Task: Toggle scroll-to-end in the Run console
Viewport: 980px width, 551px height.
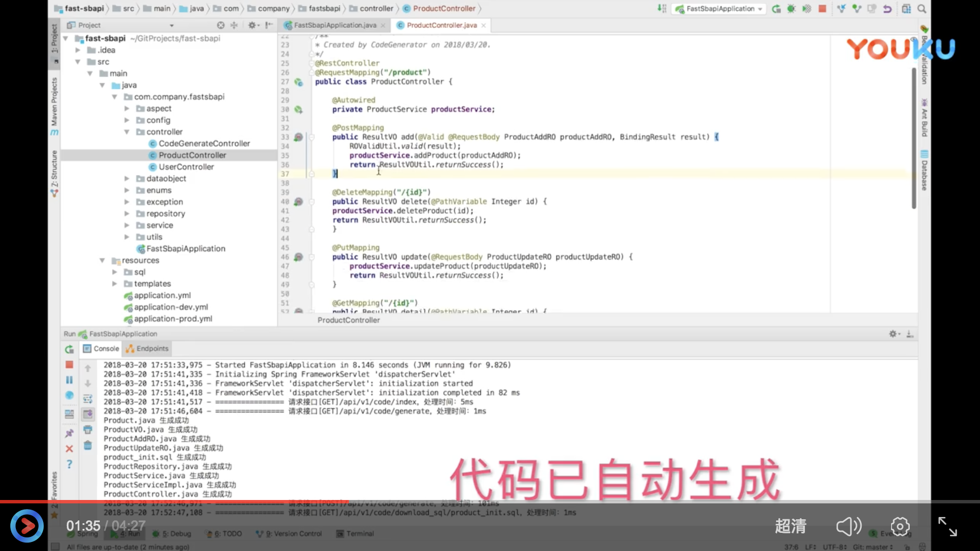Action: 88,414
